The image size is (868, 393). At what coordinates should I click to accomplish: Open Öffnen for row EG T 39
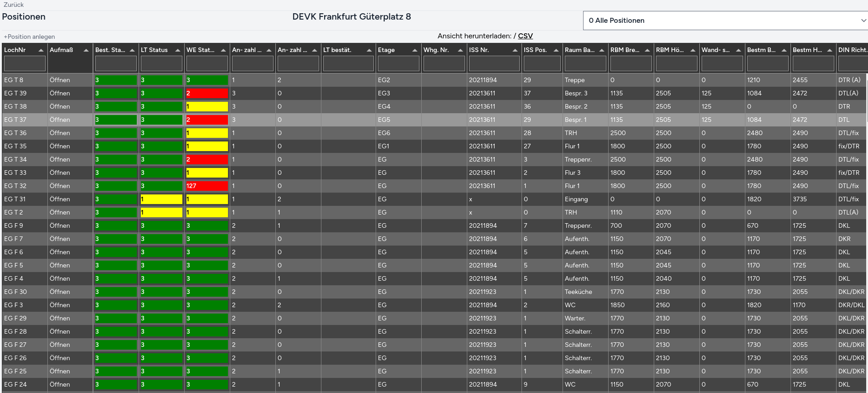pos(60,93)
